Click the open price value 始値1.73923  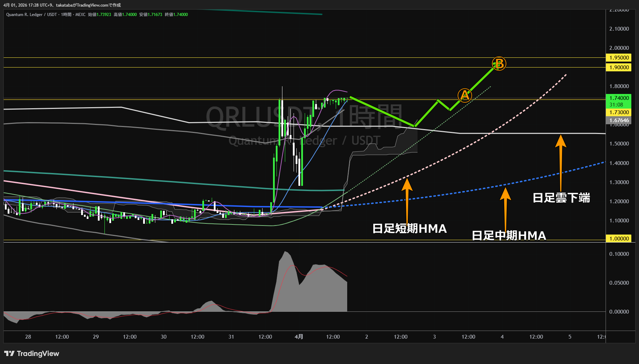(x=100, y=15)
